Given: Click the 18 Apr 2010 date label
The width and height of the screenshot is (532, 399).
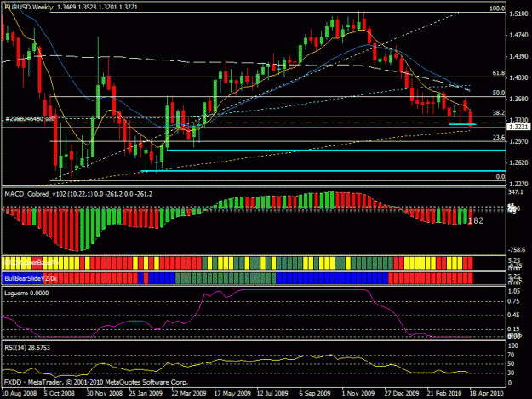Looking at the screenshot, I should pos(486,394).
